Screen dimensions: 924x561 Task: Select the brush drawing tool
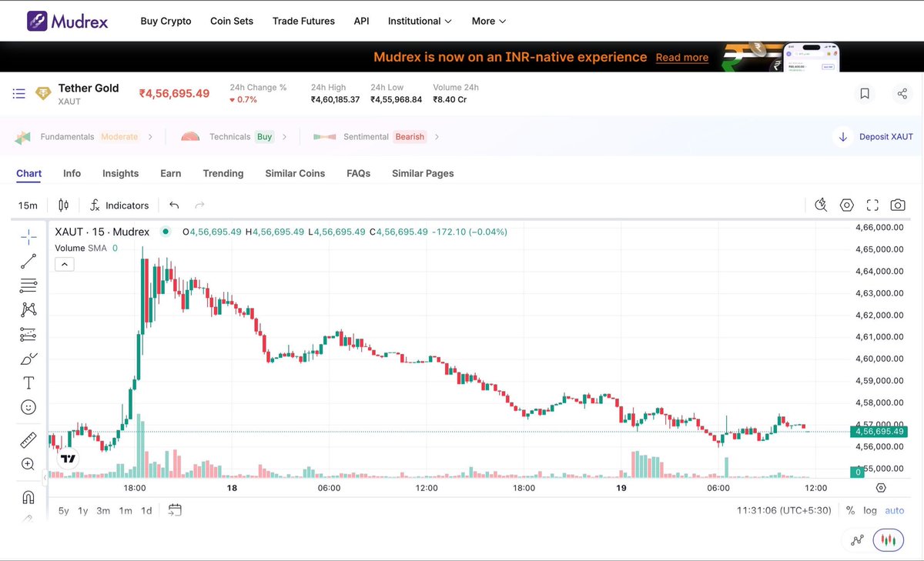pos(28,359)
